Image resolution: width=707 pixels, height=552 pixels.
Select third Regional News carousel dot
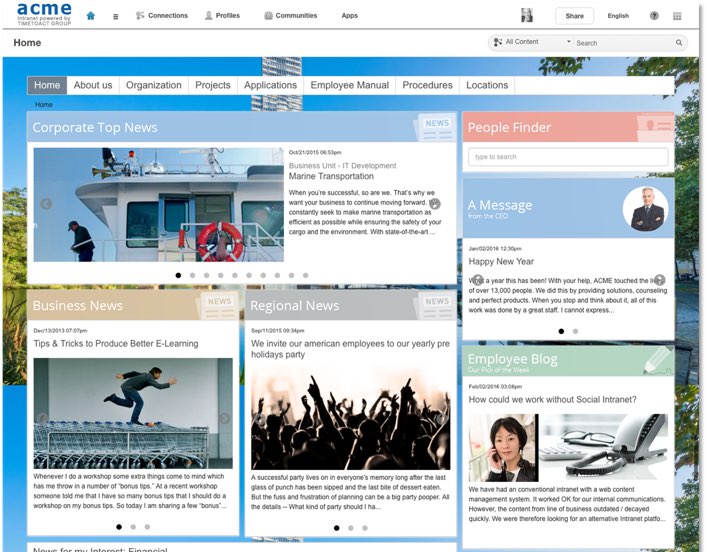[x=364, y=527]
